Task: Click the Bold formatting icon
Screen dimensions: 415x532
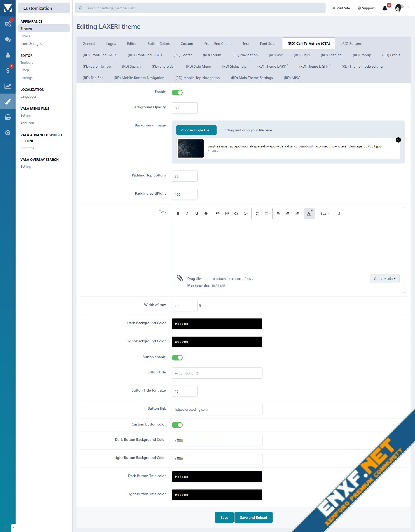Action: (178, 214)
